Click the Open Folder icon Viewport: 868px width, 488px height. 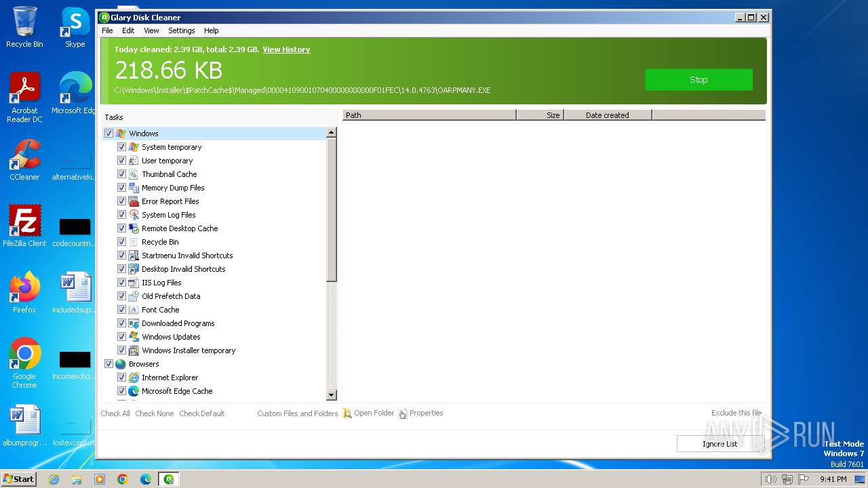tap(347, 413)
